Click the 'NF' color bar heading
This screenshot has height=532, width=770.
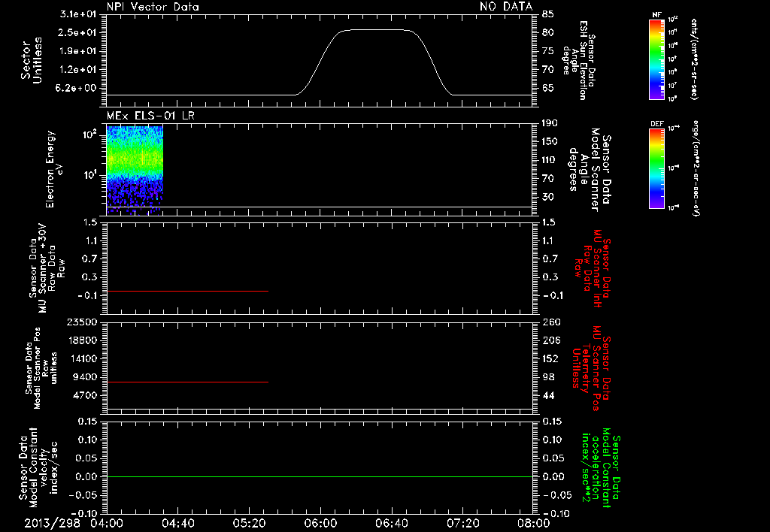coord(656,15)
